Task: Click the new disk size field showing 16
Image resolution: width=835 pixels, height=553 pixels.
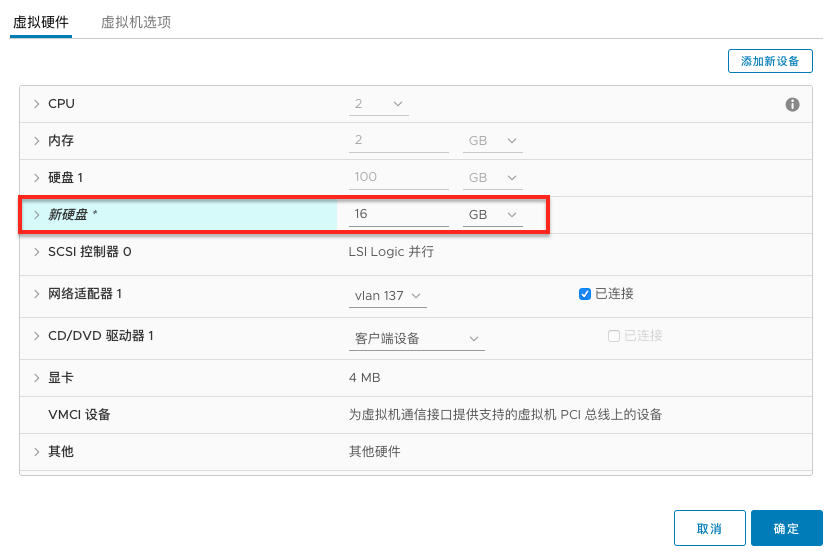Action: click(398, 215)
